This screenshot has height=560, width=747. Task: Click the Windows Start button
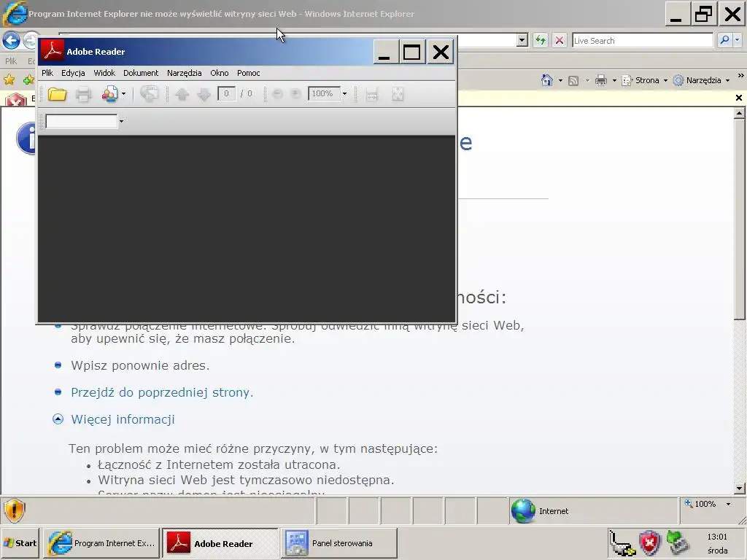(20, 542)
